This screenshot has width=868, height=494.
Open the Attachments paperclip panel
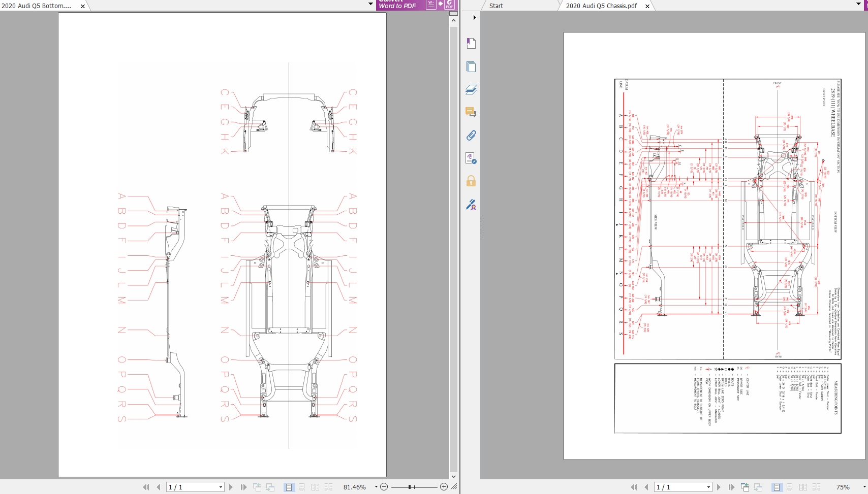tap(471, 136)
